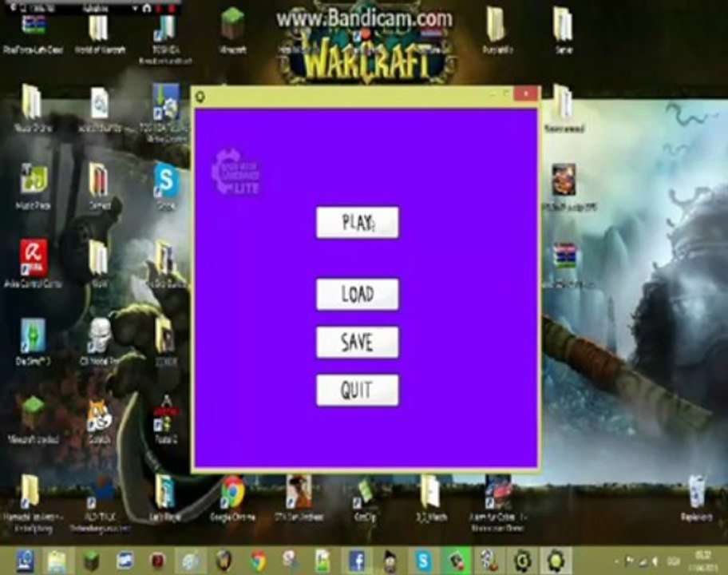Open the white mask game desktop shortcut
This screenshot has height=575, width=728.
(x=99, y=341)
